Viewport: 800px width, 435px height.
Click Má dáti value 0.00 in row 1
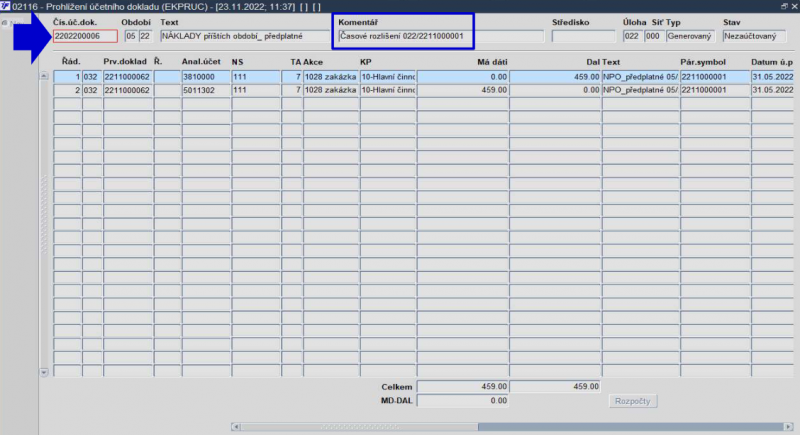click(x=463, y=77)
